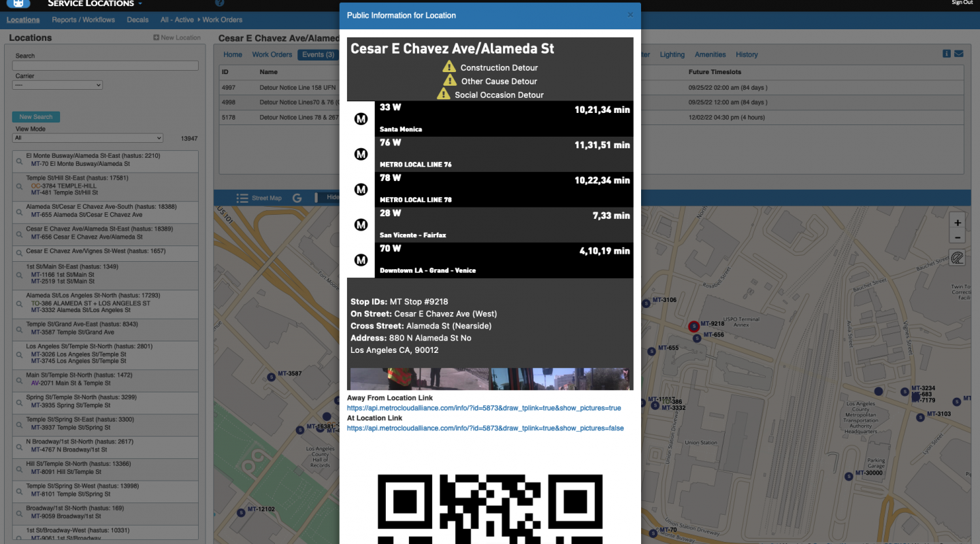Open the View Mode dropdown
The height and width of the screenshot is (544, 980).
tap(88, 138)
